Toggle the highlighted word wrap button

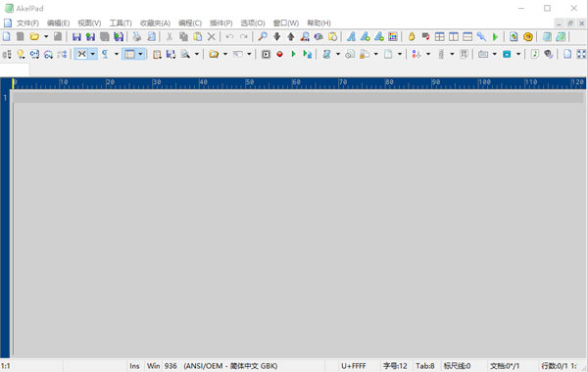[81, 54]
